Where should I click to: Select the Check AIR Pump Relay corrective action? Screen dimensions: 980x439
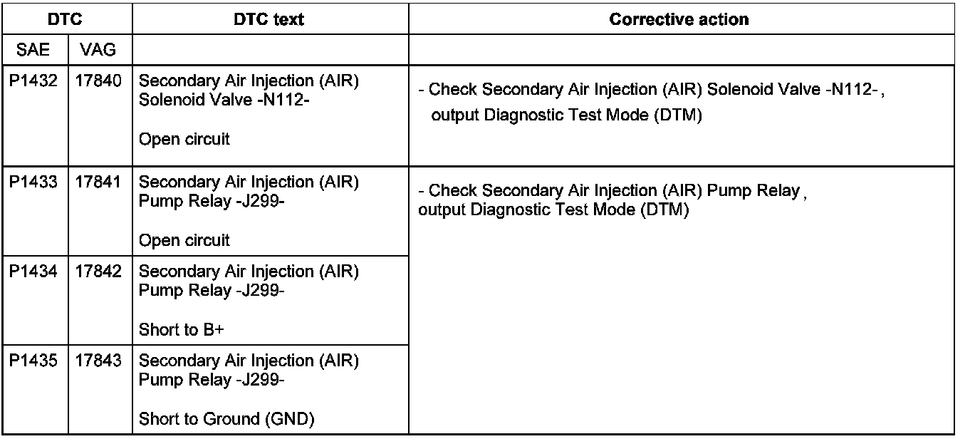611,191
